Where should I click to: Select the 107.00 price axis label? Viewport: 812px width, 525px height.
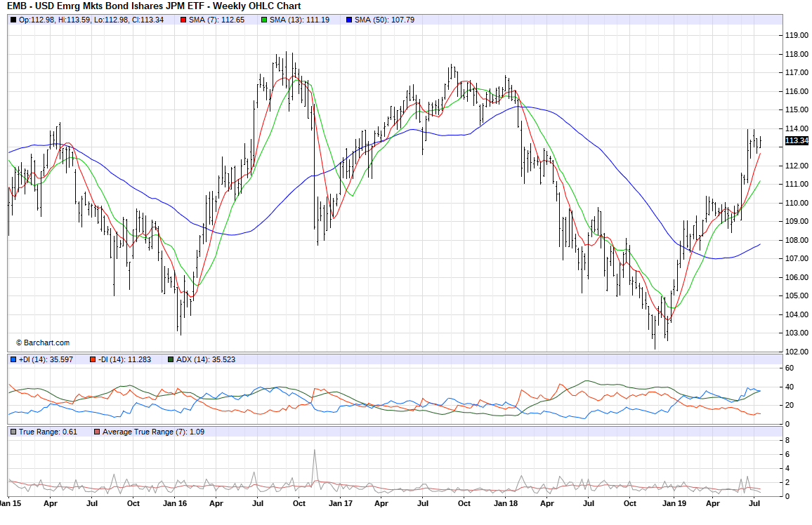[797, 258]
